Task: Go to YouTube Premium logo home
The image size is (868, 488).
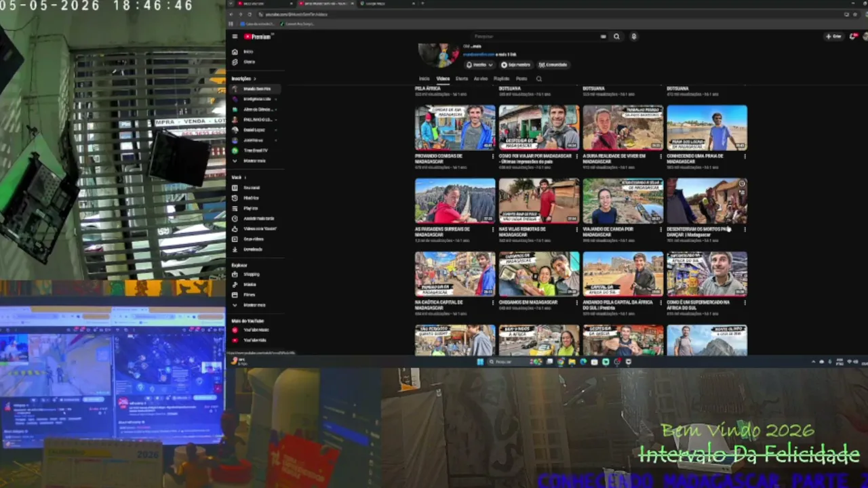Action: pyautogui.click(x=258, y=37)
